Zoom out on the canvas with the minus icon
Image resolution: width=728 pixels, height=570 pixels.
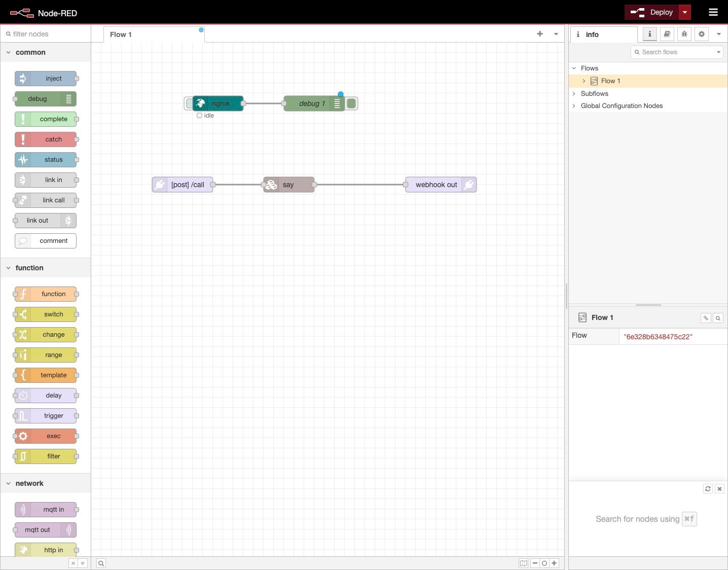click(x=535, y=563)
